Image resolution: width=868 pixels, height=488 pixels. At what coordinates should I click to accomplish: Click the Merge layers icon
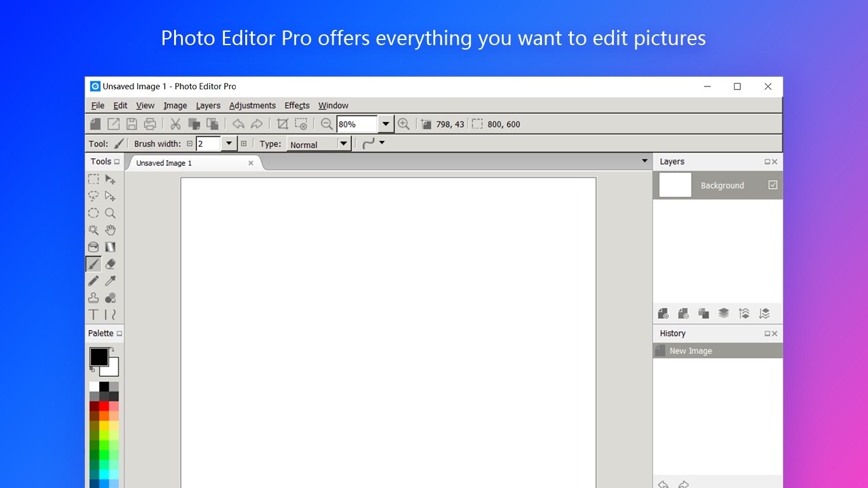point(724,313)
